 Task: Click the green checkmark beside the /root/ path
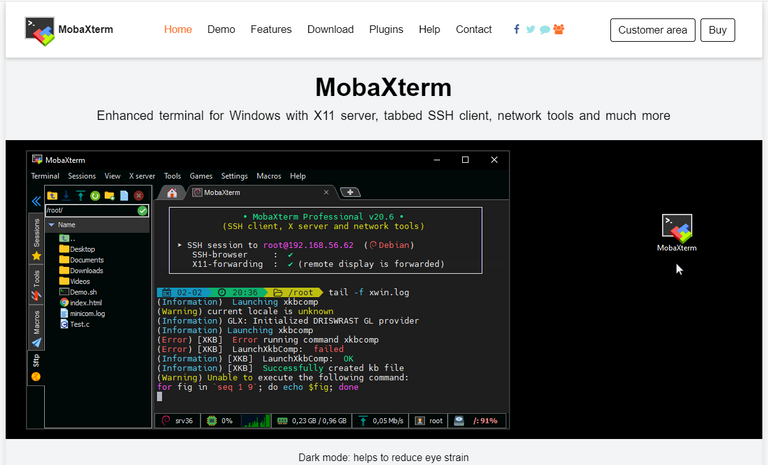[142, 211]
